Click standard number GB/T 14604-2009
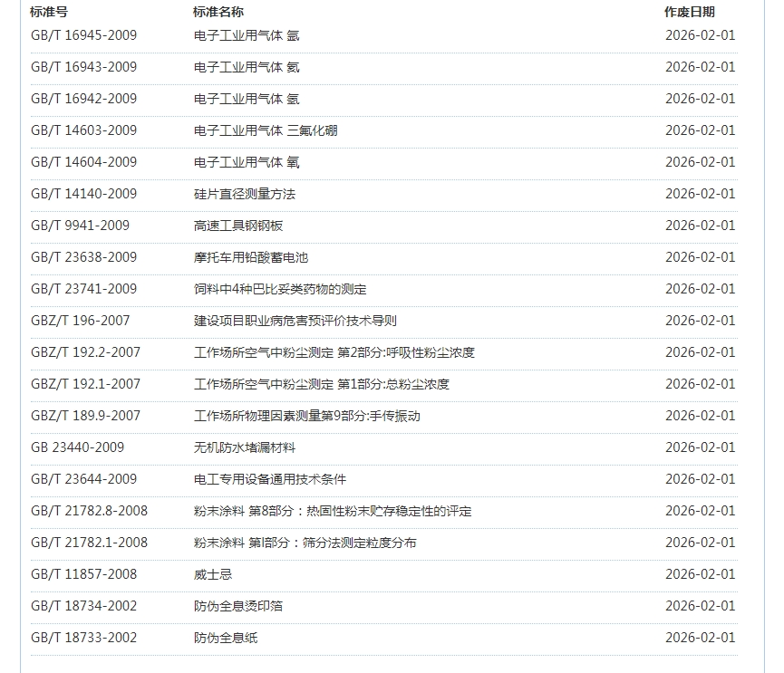Screen dimensions: 784x673 [x=83, y=162]
